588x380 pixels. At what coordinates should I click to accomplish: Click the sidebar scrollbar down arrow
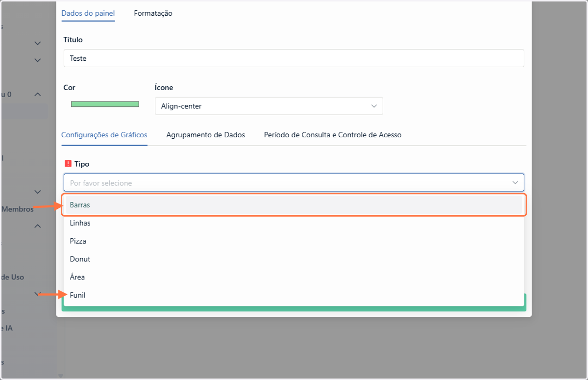pyautogui.click(x=61, y=376)
